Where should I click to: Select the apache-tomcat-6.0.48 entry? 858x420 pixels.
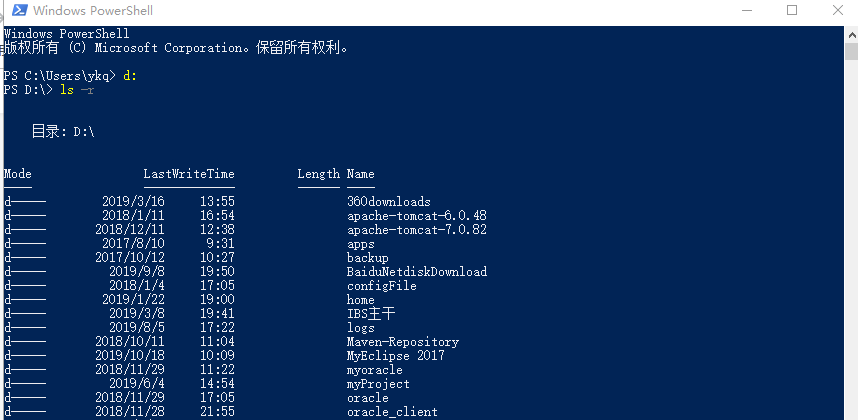[x=417, y=216]
